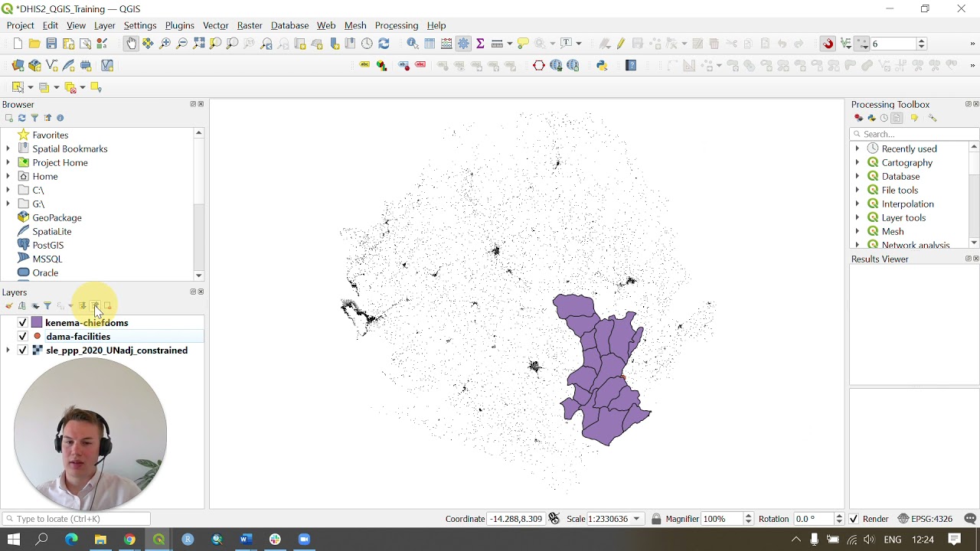Enable snapping with the magnet icon

click(828, 44)
